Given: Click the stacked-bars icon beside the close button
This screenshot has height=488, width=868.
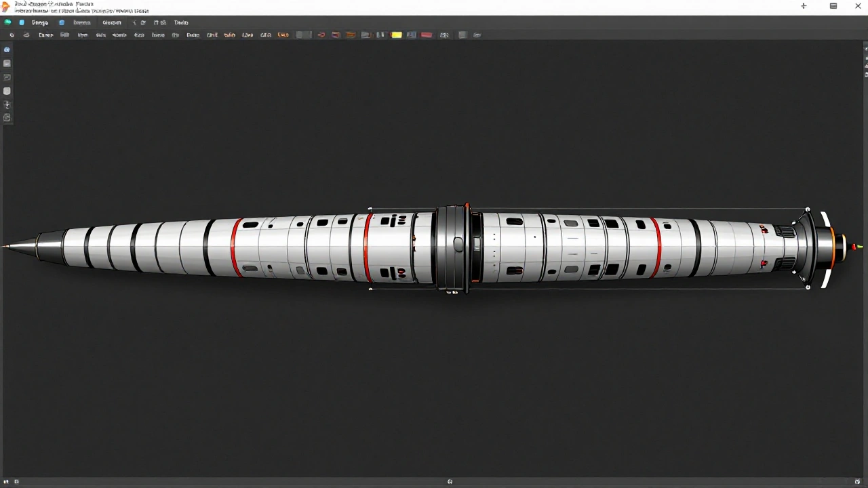Looking at the screenshot, I should coord(833,6).
